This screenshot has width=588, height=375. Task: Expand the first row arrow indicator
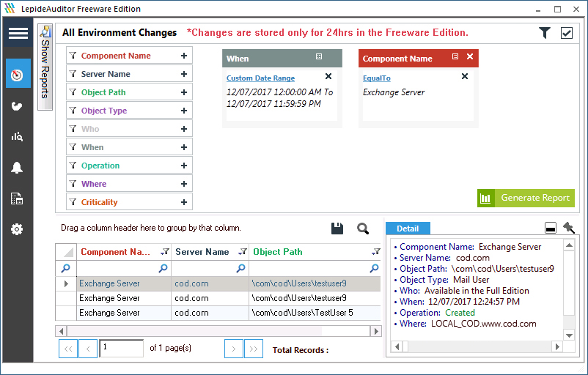point(66,283)
